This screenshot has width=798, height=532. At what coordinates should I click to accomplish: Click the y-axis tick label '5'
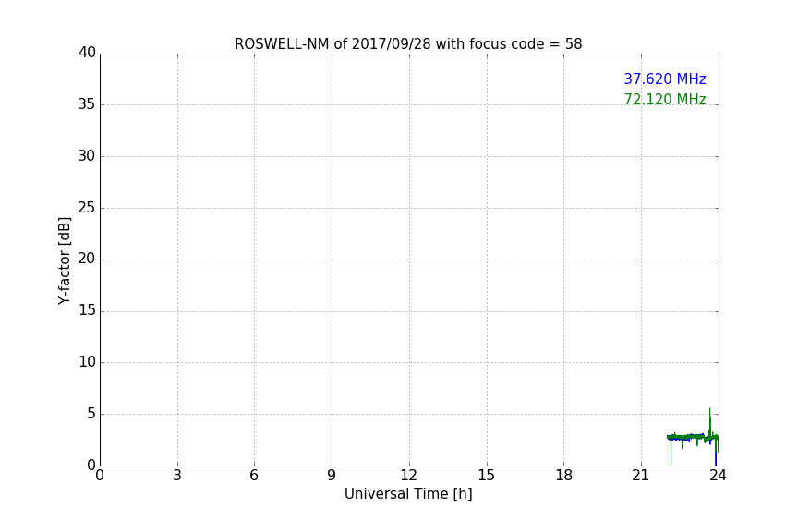pos(91,414)
